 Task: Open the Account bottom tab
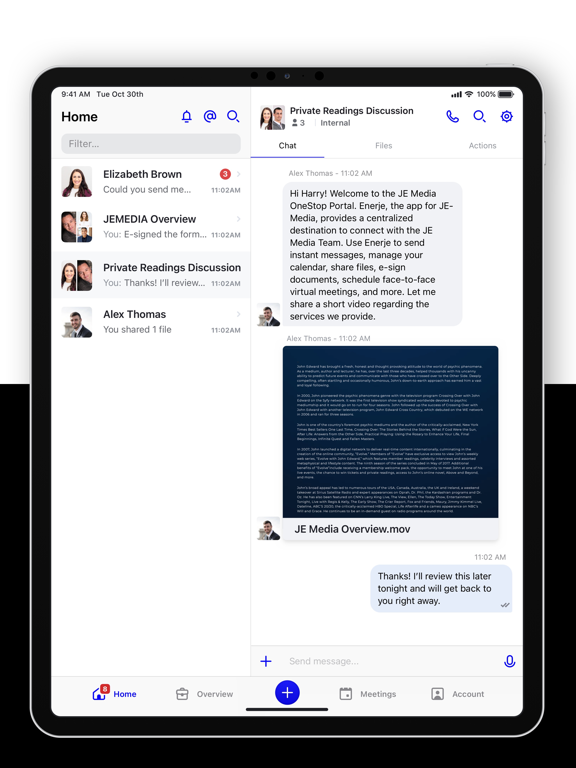point(458,694)
